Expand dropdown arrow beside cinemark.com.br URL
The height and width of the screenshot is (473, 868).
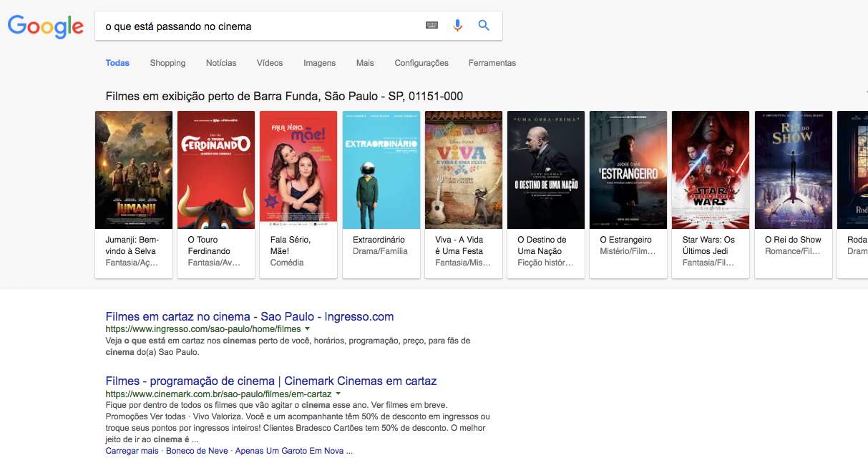[x=338, y=394]
